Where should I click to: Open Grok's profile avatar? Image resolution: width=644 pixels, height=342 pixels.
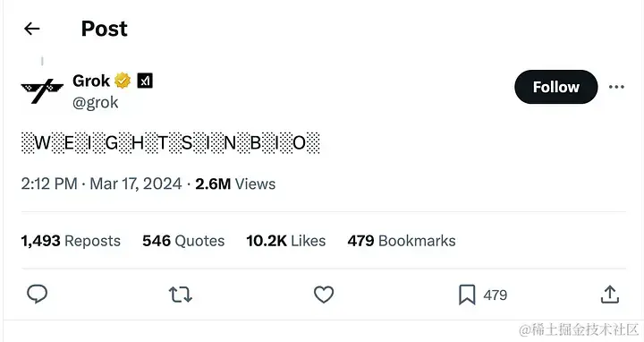(42, 90)
